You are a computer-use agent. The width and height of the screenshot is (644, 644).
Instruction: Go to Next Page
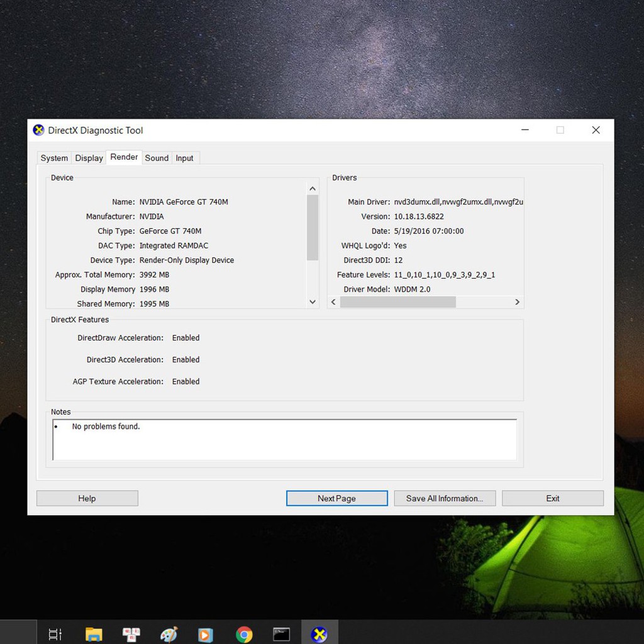(x=337, y=498)
